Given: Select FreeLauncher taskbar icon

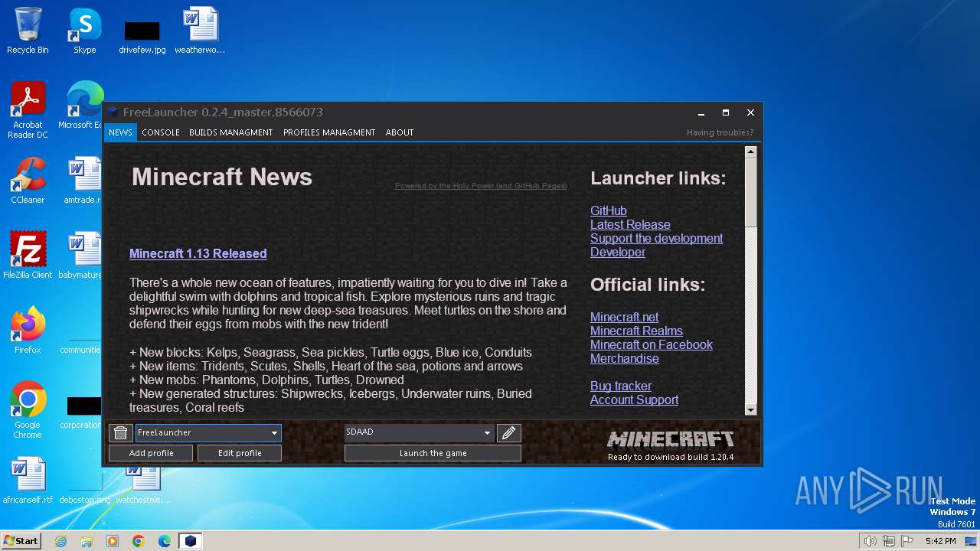Looking at the screenshot, I should [x=191, y=541].
